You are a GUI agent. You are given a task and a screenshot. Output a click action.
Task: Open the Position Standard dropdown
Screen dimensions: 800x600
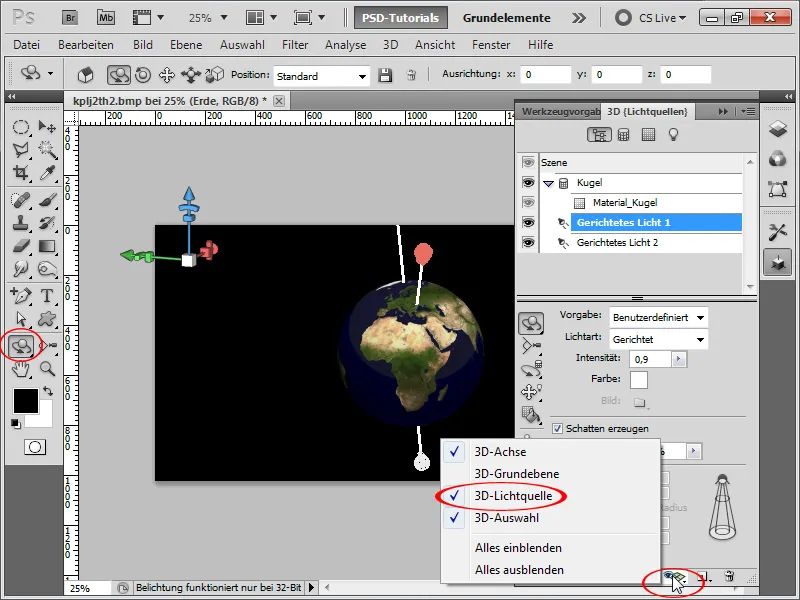(x=321, y=77)
